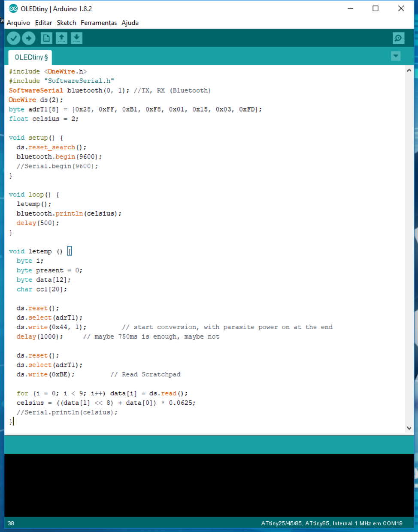The image size is (418, 532).
Task: Click the 'byte i;' line
Action: (30, 261)
